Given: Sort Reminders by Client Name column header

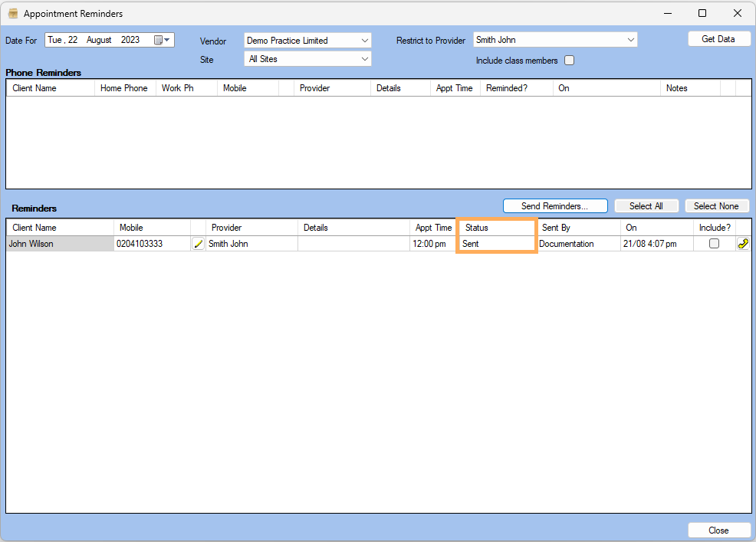Looking at the screenshot, I should pyautogui.click(x=60, y=228).
